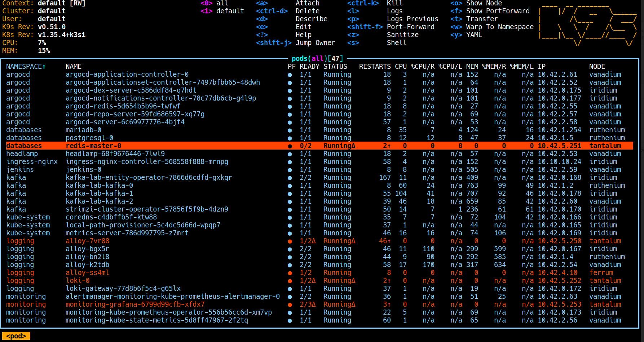Click the RESTARTS column header

375,67
